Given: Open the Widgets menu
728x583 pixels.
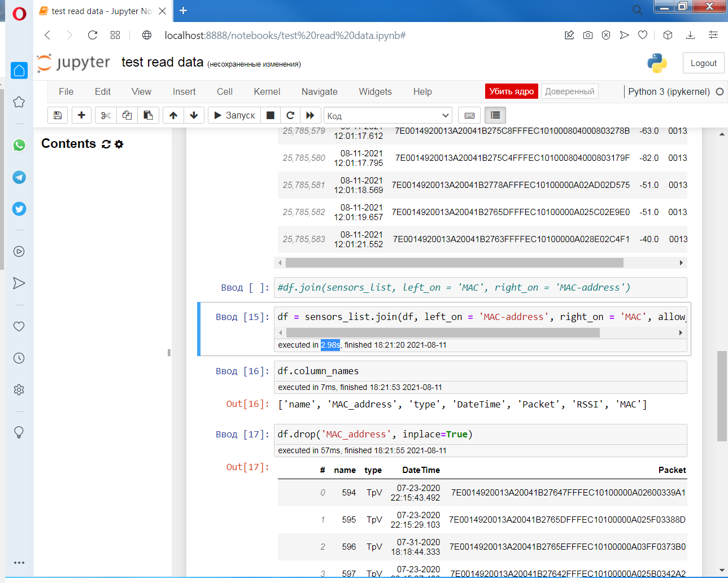Looking at the screenshot, I should pyautogui.click(x=375, y=91).
